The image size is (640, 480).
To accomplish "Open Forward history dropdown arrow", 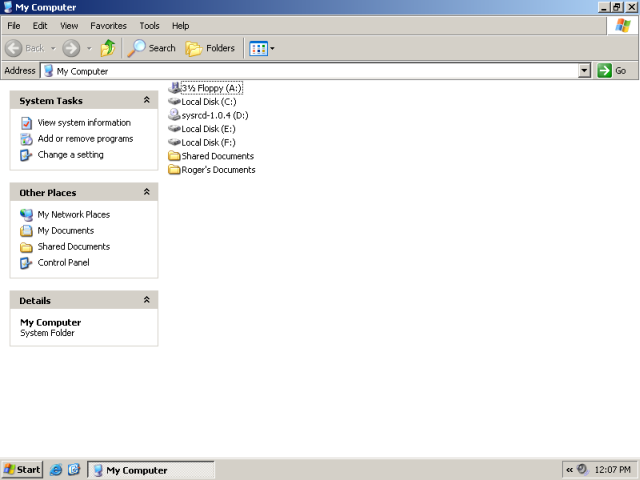I will (89, 49).
